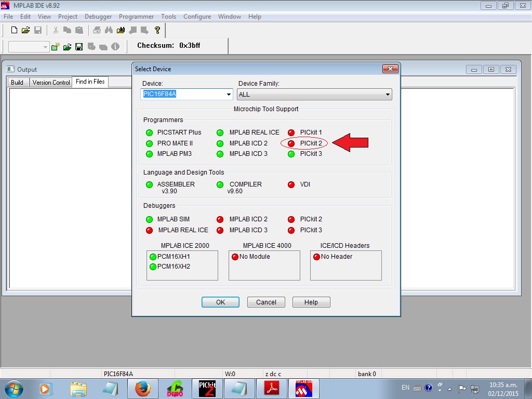Click the Find binoculars toolbar icon
This screenshot has width=532, height=399.
click(109, 30)
